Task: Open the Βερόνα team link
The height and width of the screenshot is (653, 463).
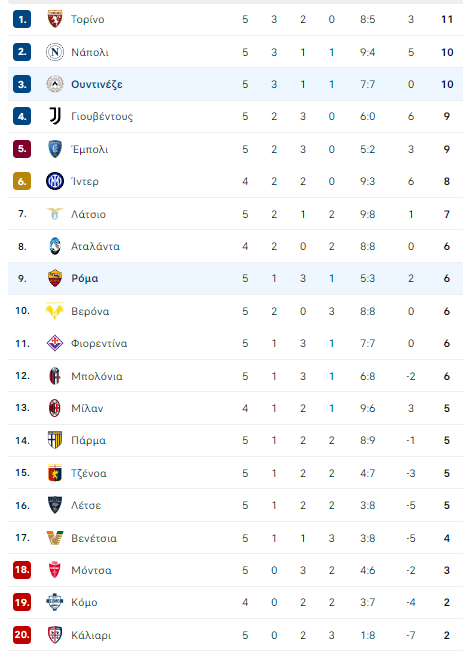Action: click(x=90, y=311)
